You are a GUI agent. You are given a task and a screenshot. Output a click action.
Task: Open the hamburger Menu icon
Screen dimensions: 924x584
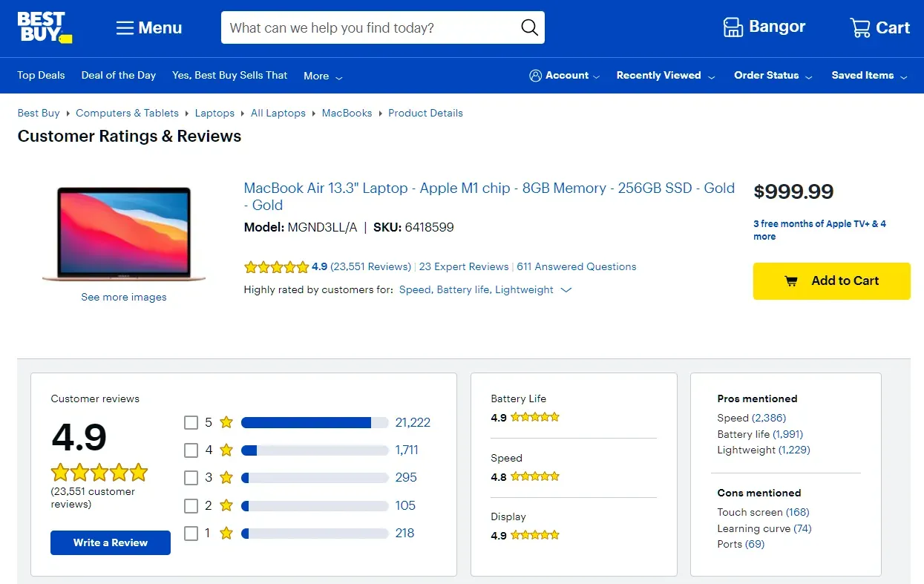pos(125,27)
